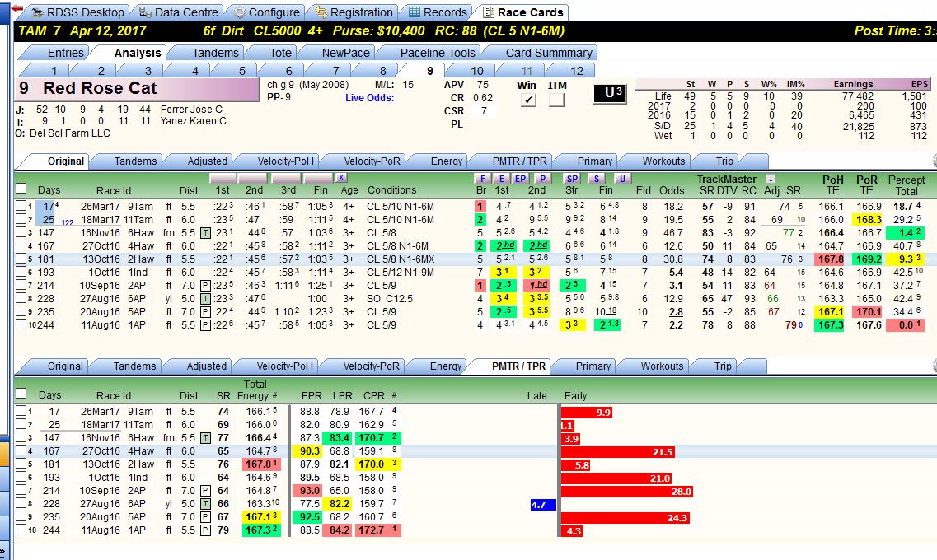Click the T icon on the upper 16Nov16 6Haw row

pos(205,233)
